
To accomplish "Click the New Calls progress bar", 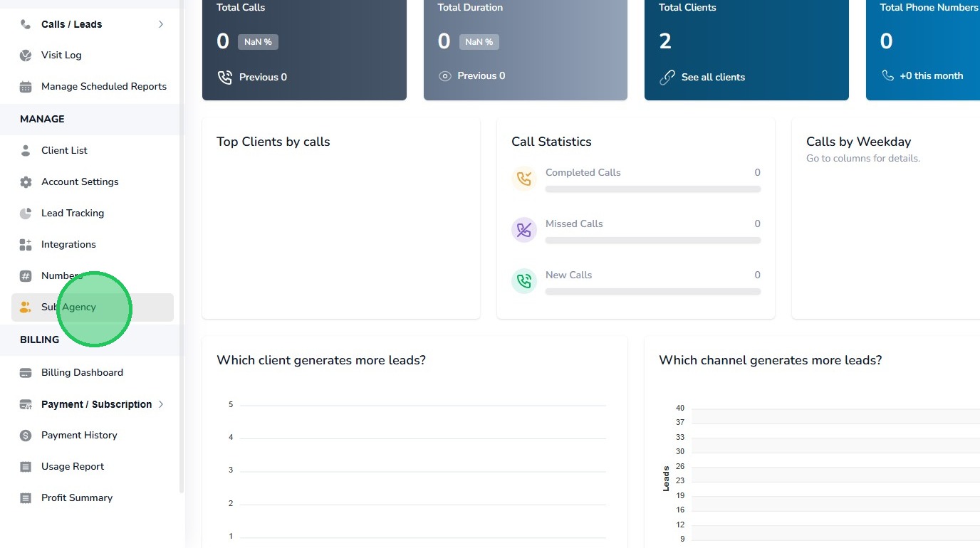I will (652, 292).
